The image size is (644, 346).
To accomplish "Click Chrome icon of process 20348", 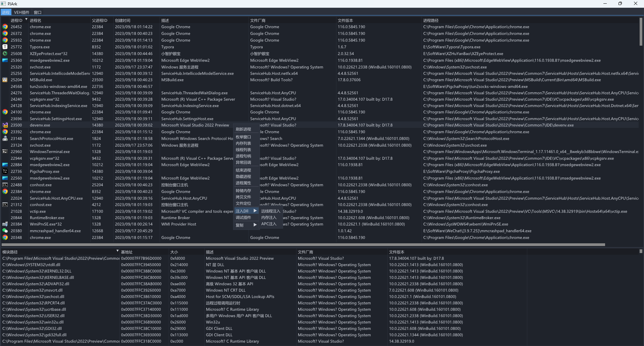I will [x=5, y=238].
